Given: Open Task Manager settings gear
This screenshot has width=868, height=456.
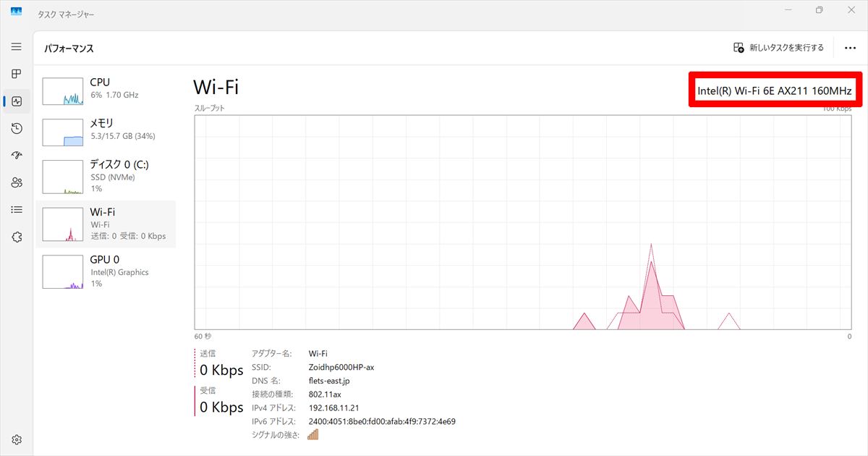Looking at the screenshot, I should [x=17, y=439].
